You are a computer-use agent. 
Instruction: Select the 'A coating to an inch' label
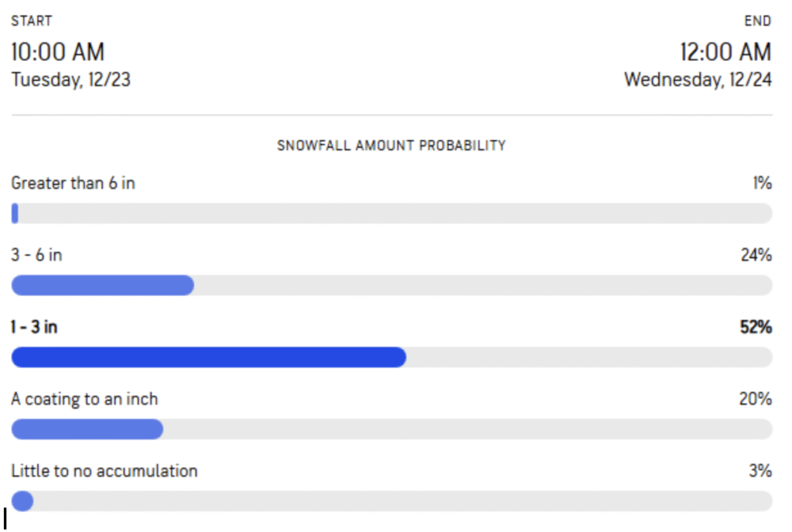tap(84, 399)
